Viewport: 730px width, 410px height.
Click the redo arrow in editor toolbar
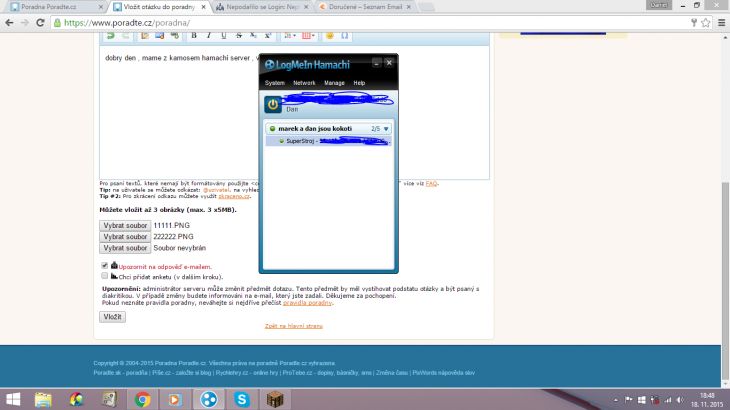[x=125, y=36]
